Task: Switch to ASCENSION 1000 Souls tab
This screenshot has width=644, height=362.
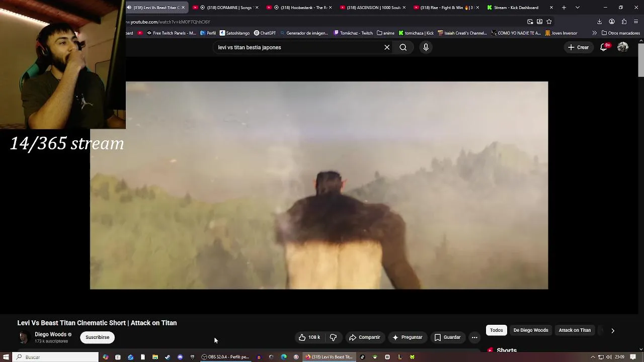Action: pos(371,8)
